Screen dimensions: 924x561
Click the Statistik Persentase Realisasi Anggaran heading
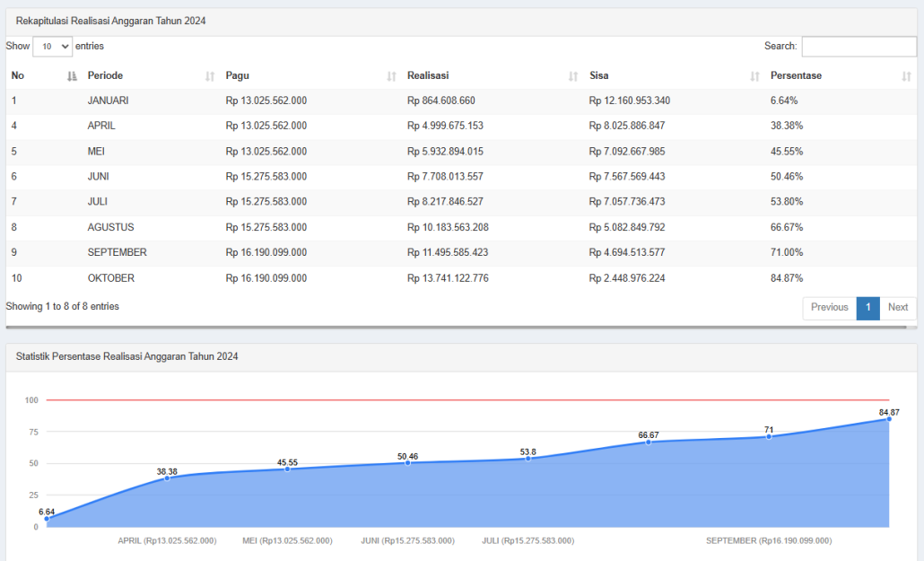tap(126, 356)
